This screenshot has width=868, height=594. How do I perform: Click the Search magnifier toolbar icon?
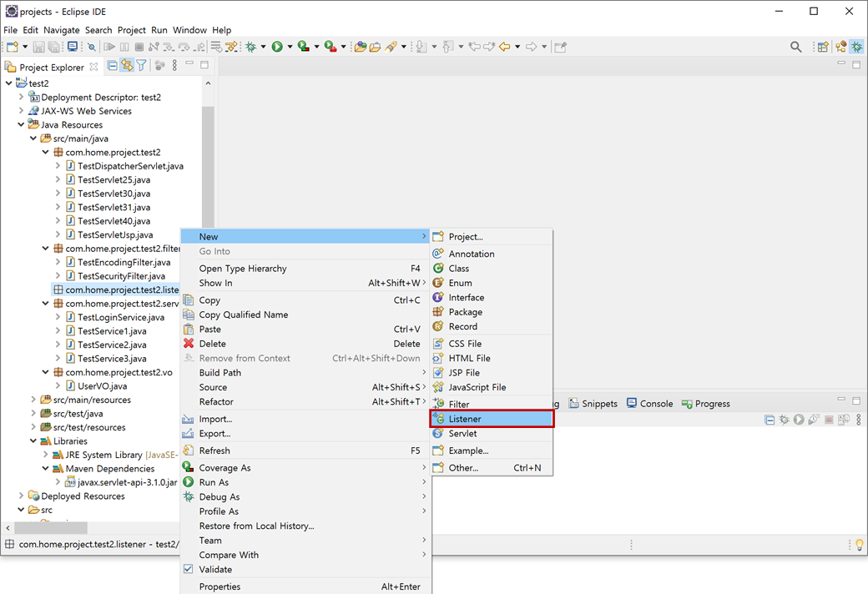coord(795,47)
